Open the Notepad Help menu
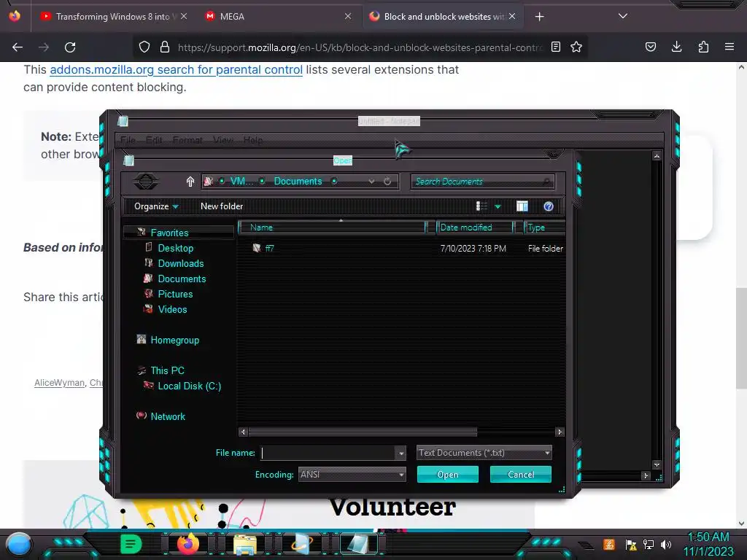 tap(253, 140)
